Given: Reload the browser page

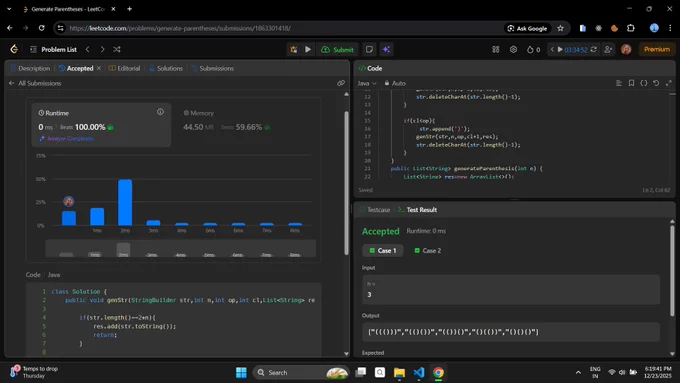Looking at the screenshot, I should tap(42, 28).
